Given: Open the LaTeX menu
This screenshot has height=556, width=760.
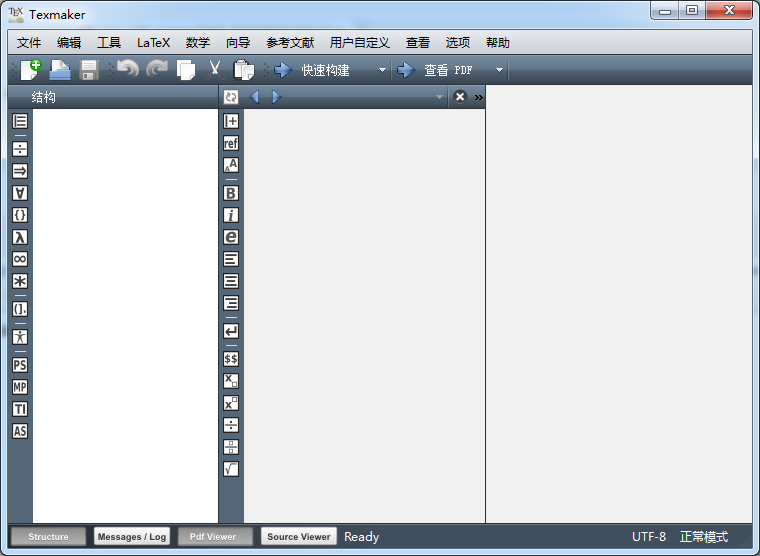Looking at the screenshot, I should point(154,42).
